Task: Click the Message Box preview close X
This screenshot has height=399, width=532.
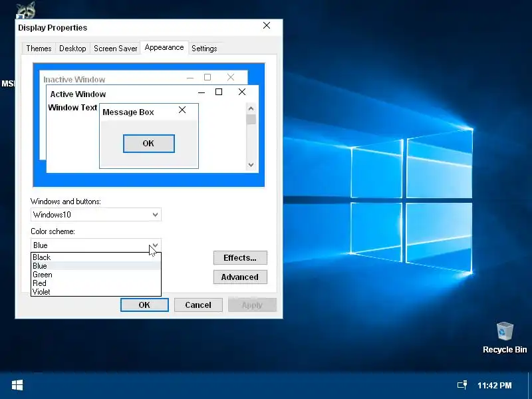Action: (182, 110)
